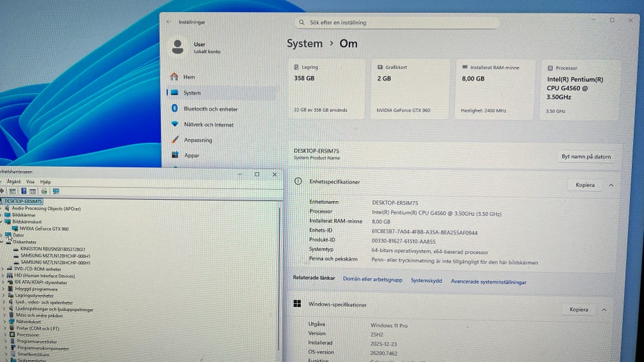Click the Anpassning paintbrush icon

click(175, 139)
